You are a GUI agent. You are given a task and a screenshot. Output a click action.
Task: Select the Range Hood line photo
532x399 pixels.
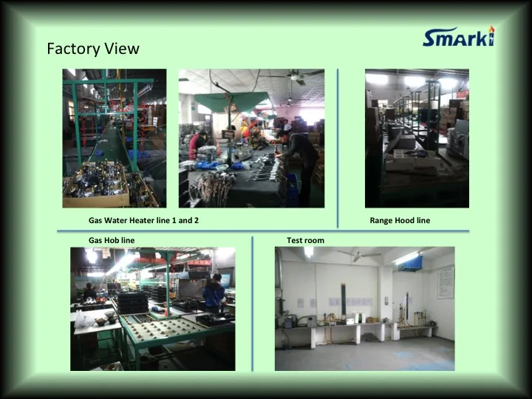[417, 138]
